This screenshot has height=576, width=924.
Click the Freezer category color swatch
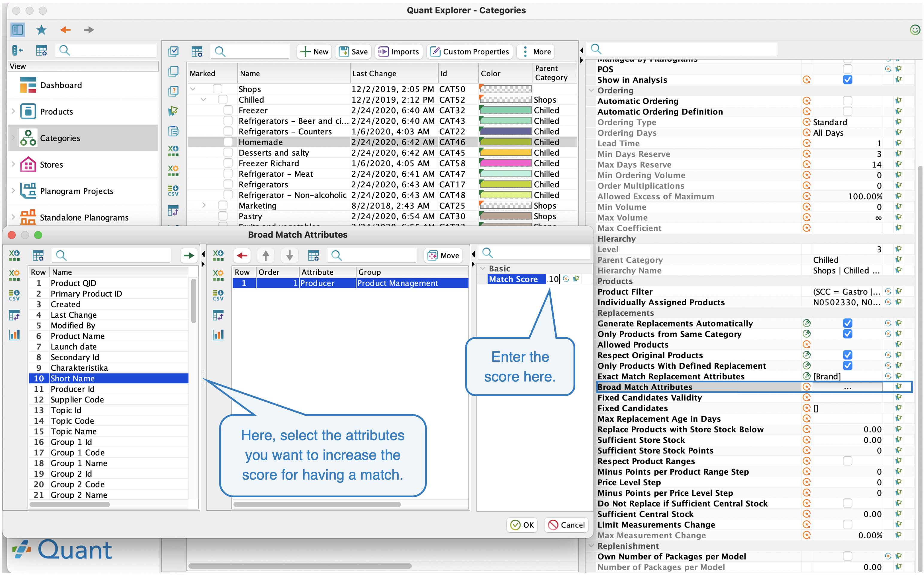pyautogui.click(x=505, y=110)
